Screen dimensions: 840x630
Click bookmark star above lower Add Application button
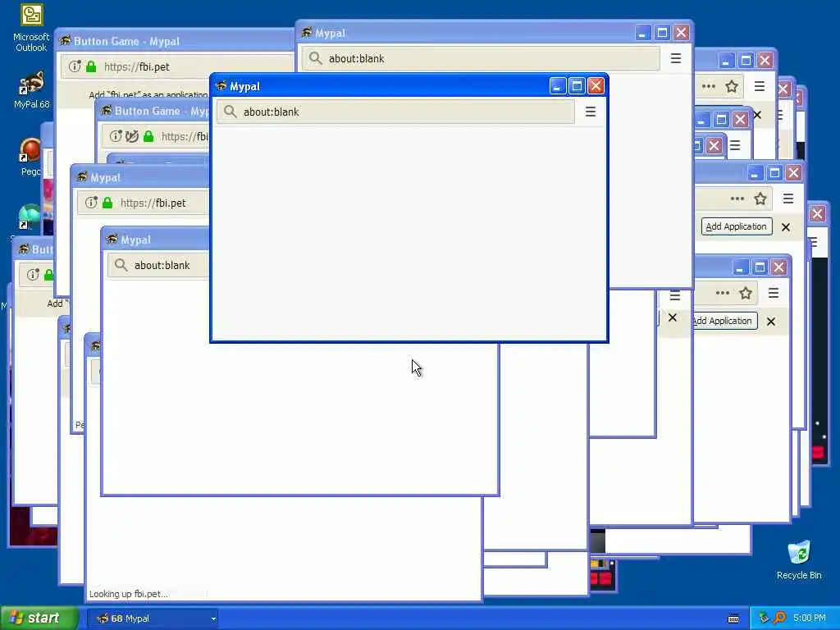(x=746, y=293)
